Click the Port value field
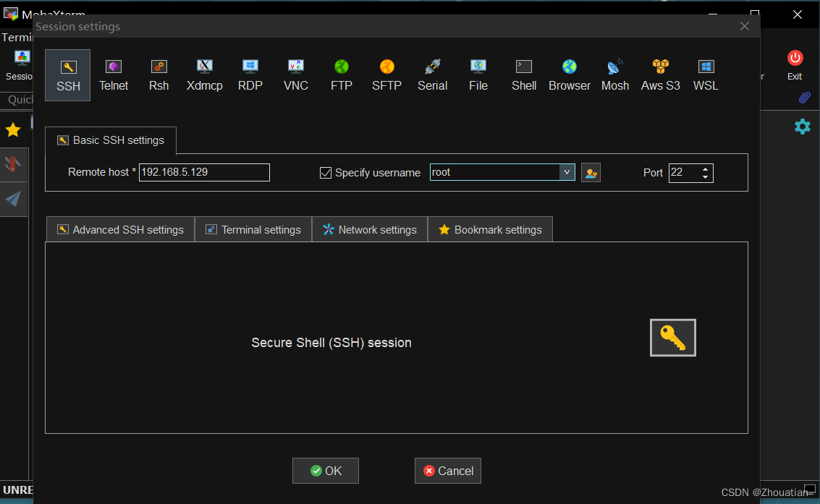 click(x=684, y=173)
